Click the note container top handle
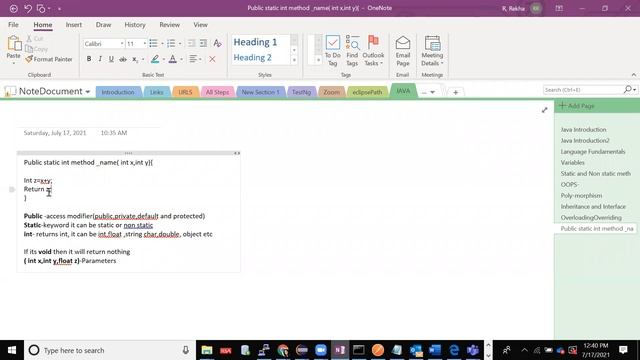The image size is (640, 360). point(129,153)
